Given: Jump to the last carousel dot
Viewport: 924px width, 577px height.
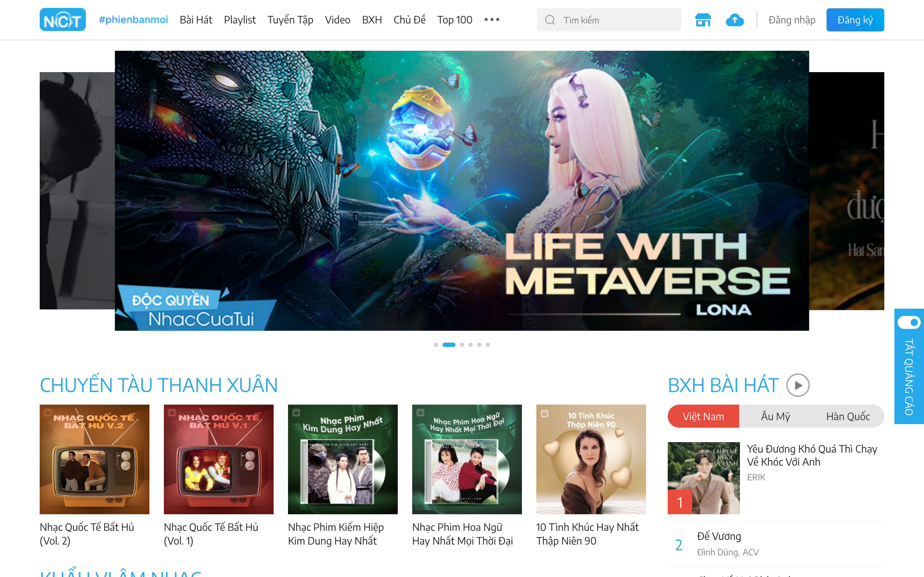Looking at the screenshot, I should 488,345.
